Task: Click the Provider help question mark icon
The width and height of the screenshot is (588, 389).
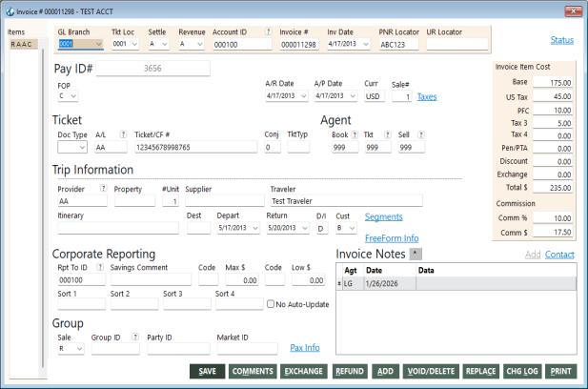Action: click(x=104, y=189)
